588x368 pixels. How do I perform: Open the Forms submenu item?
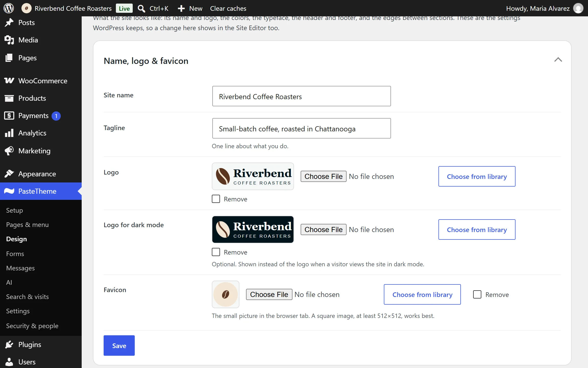15,254
